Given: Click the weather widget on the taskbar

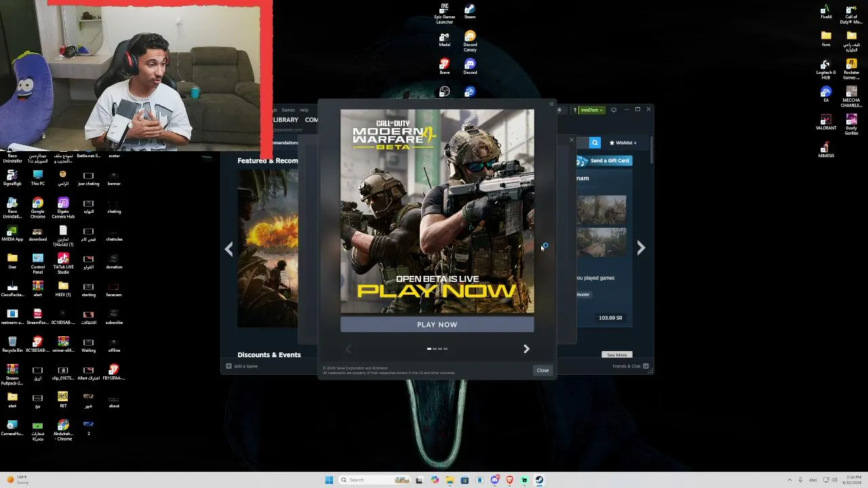Looking at the screenshot, I should click(18, 480).
